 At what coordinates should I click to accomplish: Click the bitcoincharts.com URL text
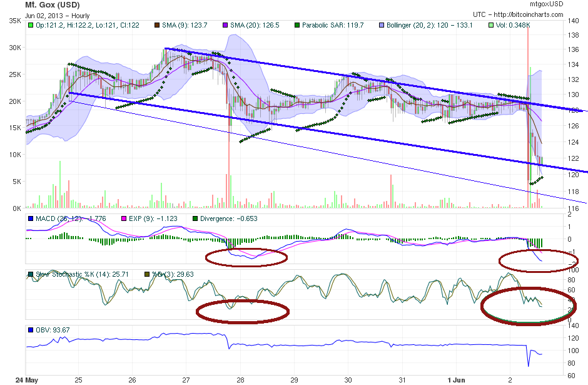coord(529,14)
